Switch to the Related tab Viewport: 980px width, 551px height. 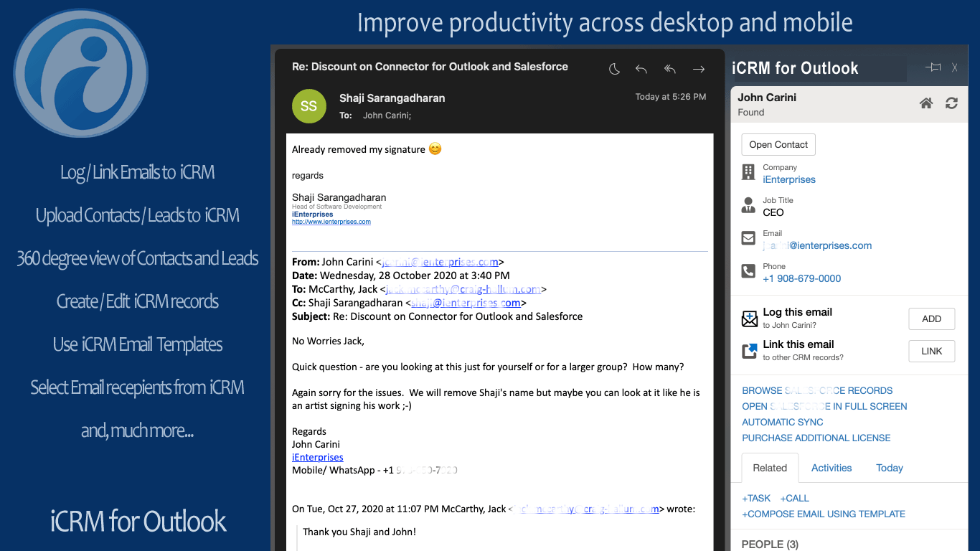pos(770,468)
